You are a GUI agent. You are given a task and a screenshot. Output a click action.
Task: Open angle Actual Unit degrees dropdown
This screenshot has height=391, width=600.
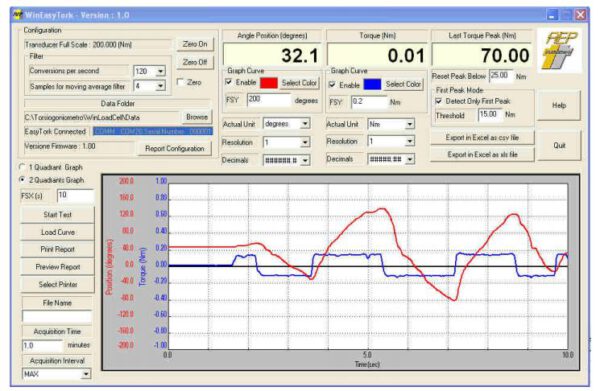tap(305, 124)
